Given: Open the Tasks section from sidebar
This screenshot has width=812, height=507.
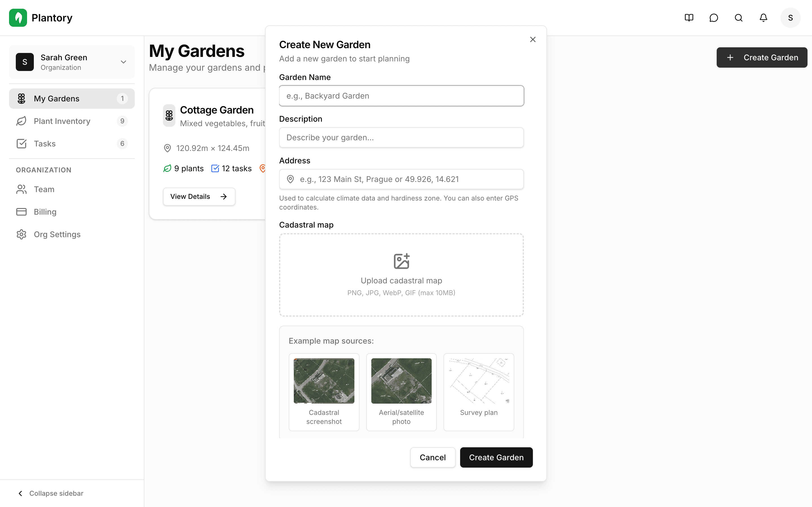Looking at the screenshot, I should (44, 144).
